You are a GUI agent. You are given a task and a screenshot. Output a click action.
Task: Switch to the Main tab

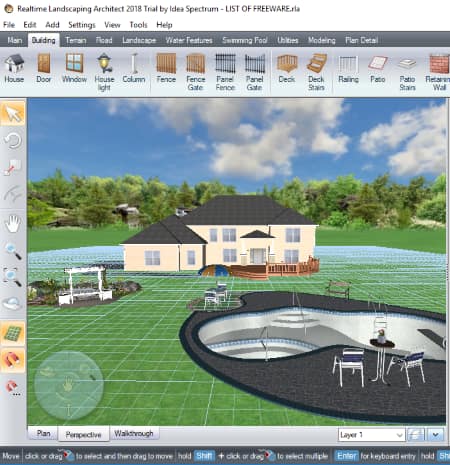tap(15, 40)
